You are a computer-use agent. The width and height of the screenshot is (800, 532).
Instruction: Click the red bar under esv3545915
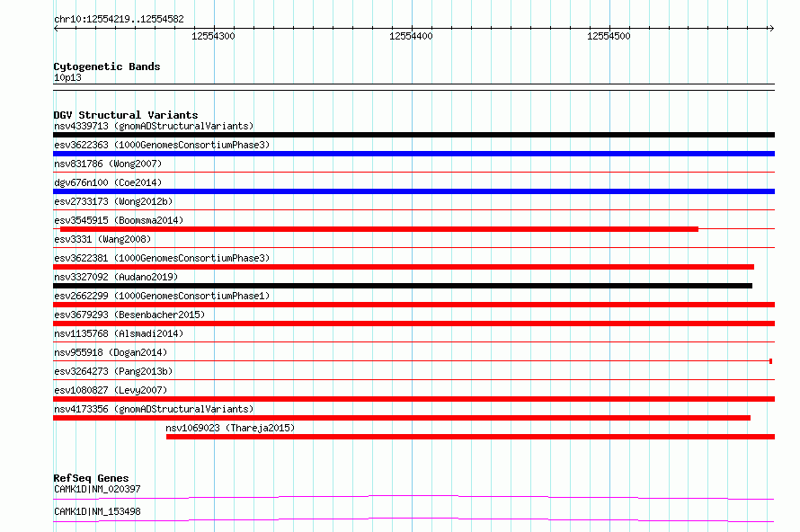[379, 229]
